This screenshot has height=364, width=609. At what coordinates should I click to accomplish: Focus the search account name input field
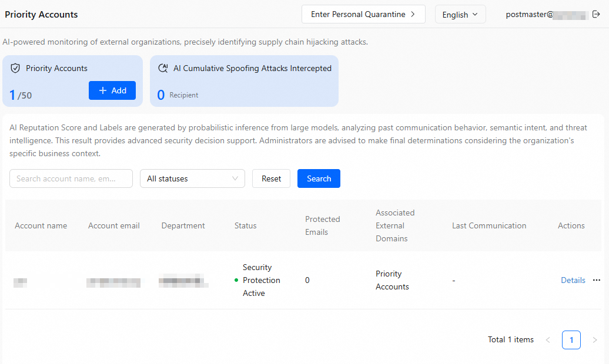pos(71,178)
